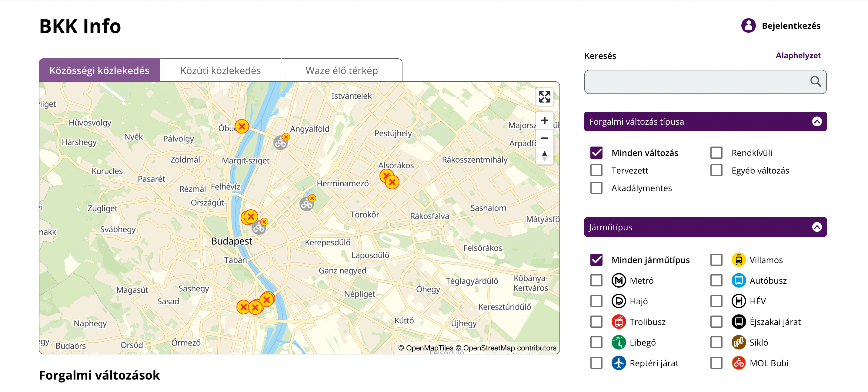
Task: Click the HÉV H icon
Action: click(x=738, y=301)
